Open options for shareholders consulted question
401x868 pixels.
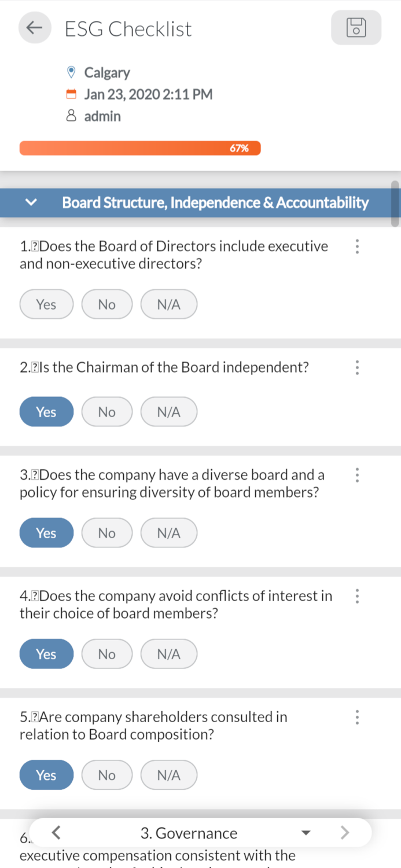pos(357,718)
